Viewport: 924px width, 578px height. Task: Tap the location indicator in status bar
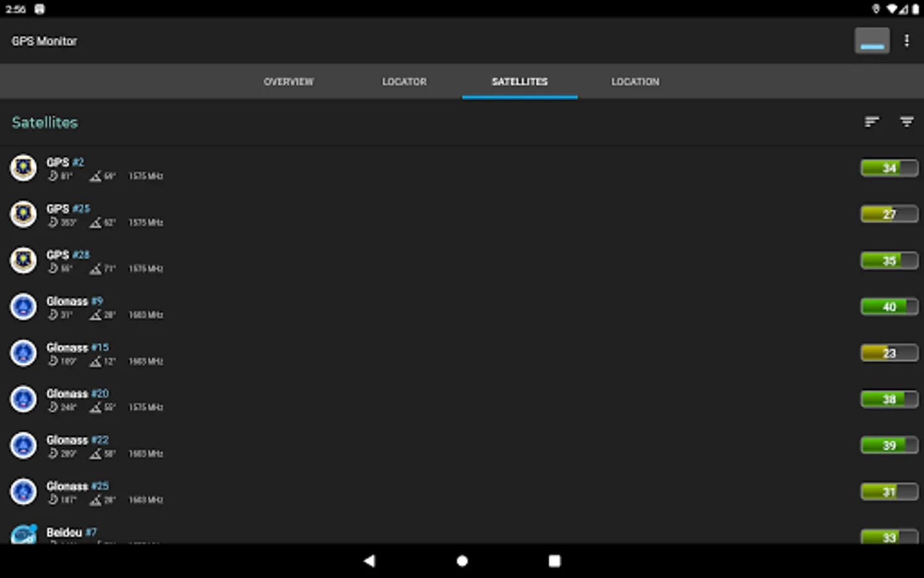coord(876,9)
